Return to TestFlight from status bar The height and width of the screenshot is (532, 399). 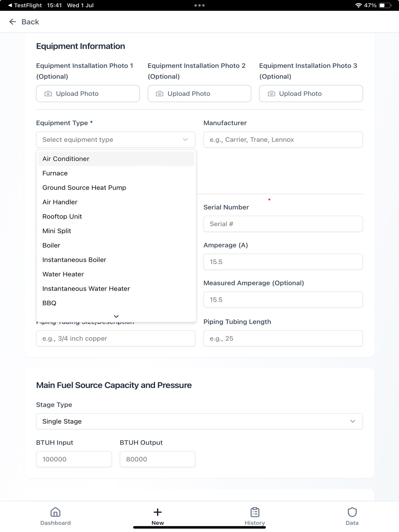click(25, 5)
